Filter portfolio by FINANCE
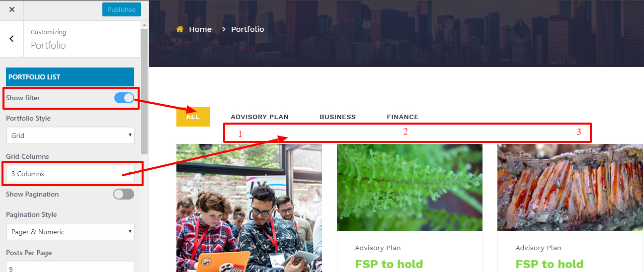The width and height of the screenshot is (644, 272). click(402, 117)
